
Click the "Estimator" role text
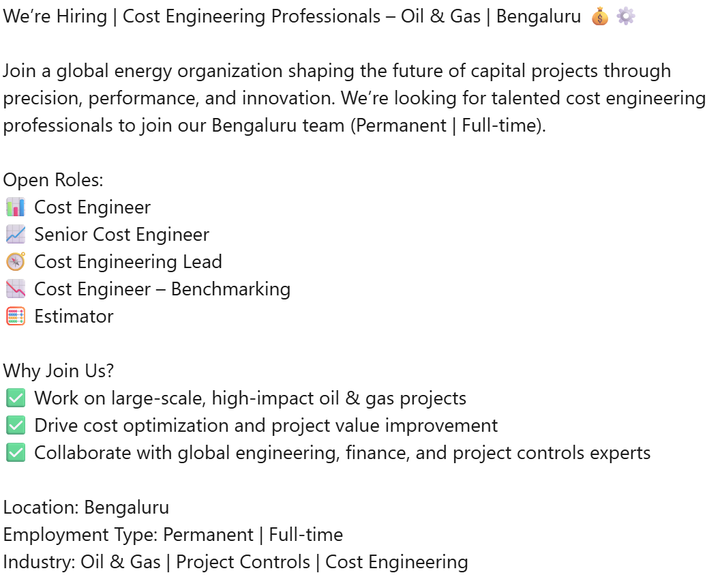click(74, 317)
